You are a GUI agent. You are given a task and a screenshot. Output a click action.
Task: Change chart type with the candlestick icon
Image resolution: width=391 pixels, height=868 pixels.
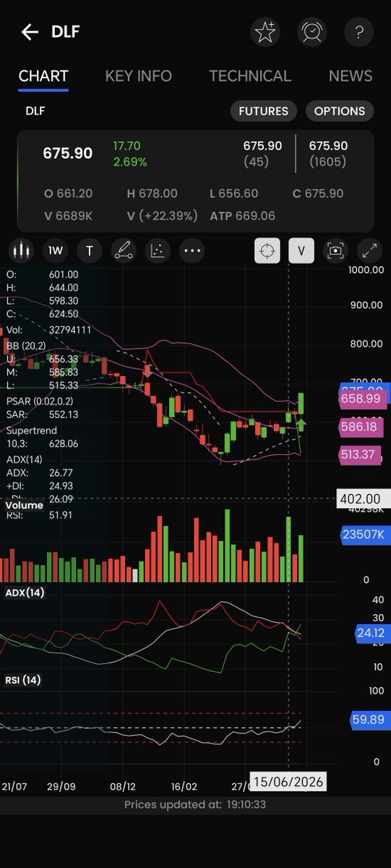(22, 251)
